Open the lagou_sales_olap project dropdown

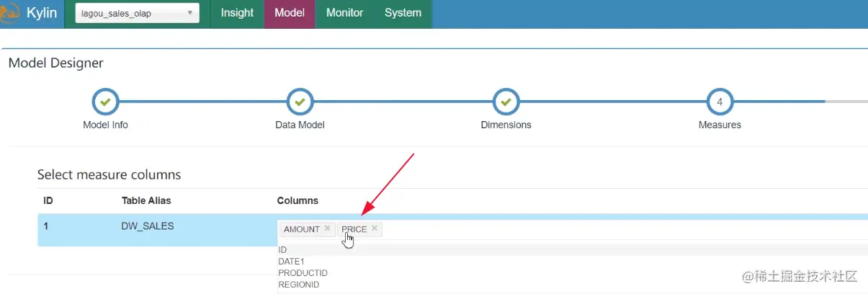(x=138, y=13)
